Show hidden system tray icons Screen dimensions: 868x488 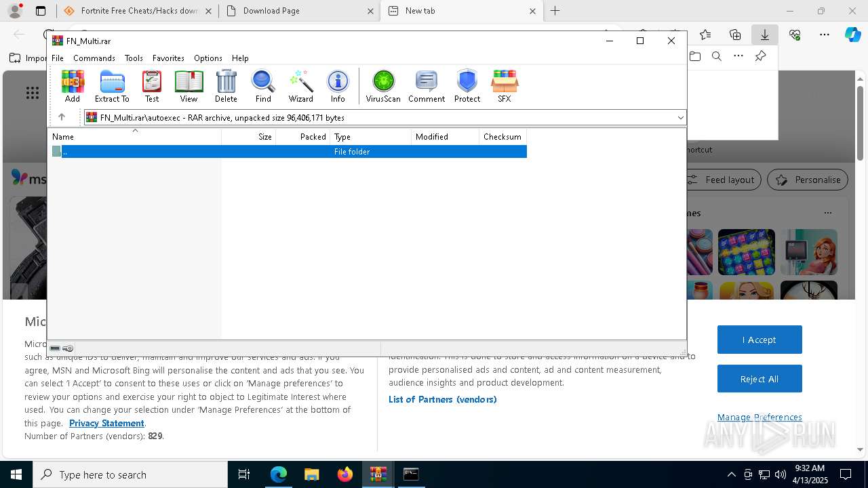731,474
